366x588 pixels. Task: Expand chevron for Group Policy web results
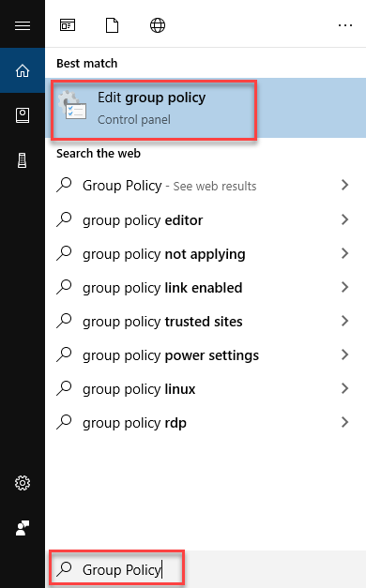(x=345, y=185)
